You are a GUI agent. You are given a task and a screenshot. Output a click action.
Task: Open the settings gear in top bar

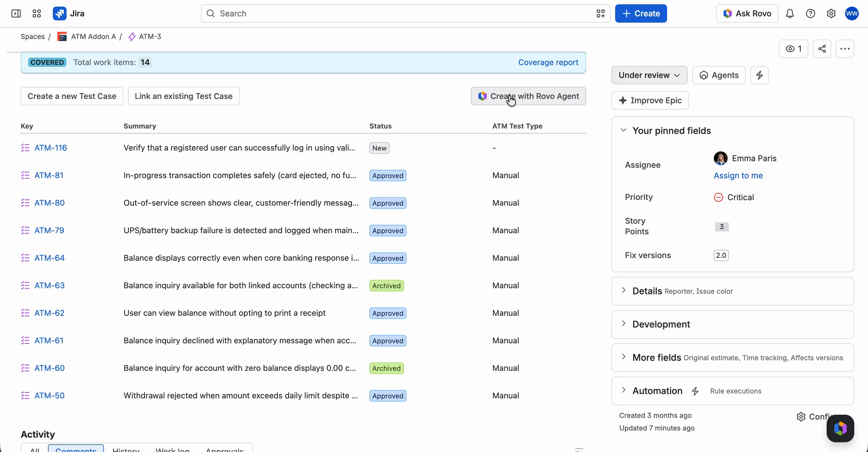831,13
